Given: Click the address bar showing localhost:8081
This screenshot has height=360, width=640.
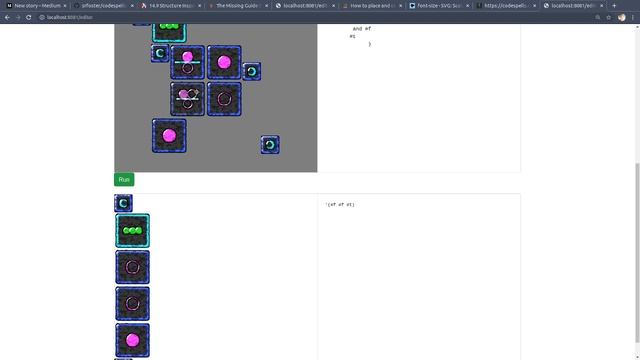Looking at the screenshot, I should pyautogui.click(x=314, y=18).
